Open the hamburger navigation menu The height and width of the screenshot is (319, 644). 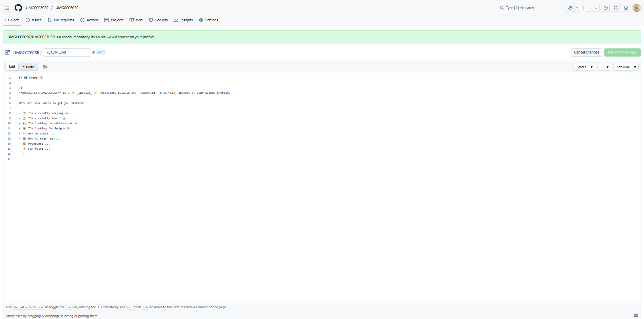[7, 8]
